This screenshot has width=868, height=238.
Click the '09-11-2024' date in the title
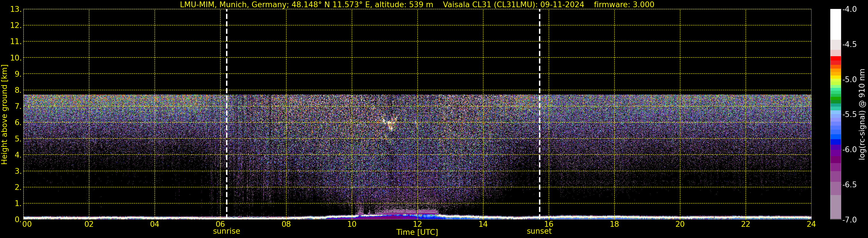(562, 5)
